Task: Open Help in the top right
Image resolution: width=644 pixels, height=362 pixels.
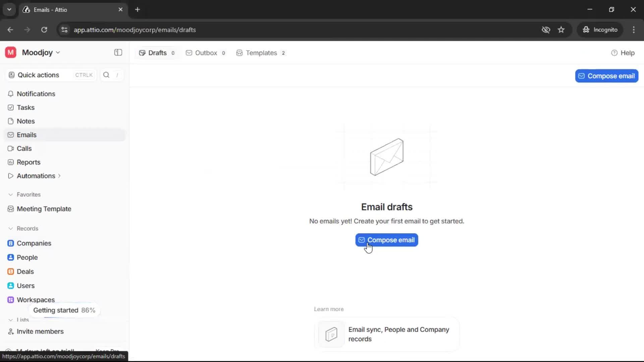Action: coord(623,53)
